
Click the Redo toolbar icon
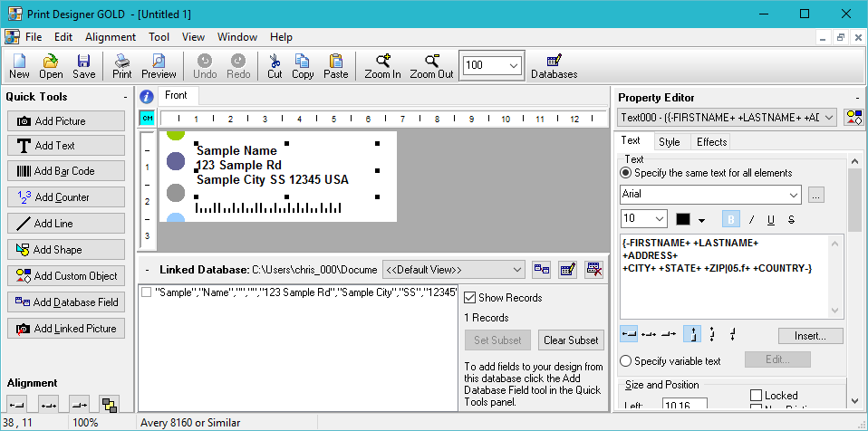(238, 66)
